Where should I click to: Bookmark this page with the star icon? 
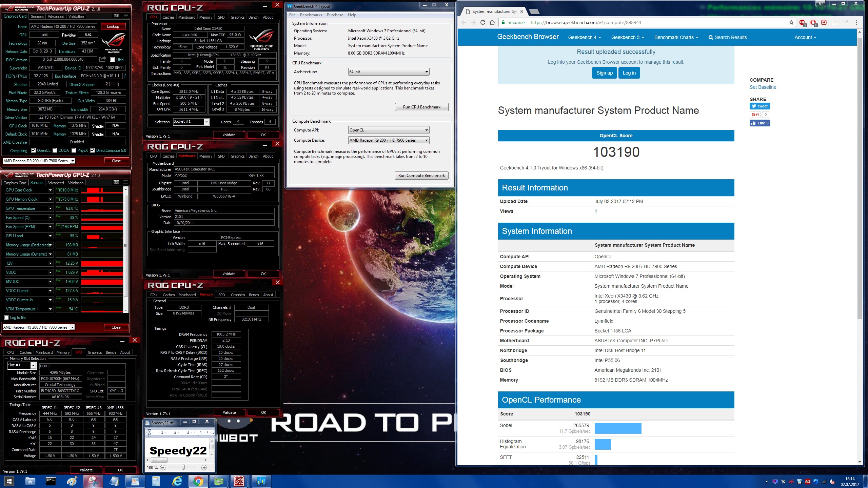791,22
